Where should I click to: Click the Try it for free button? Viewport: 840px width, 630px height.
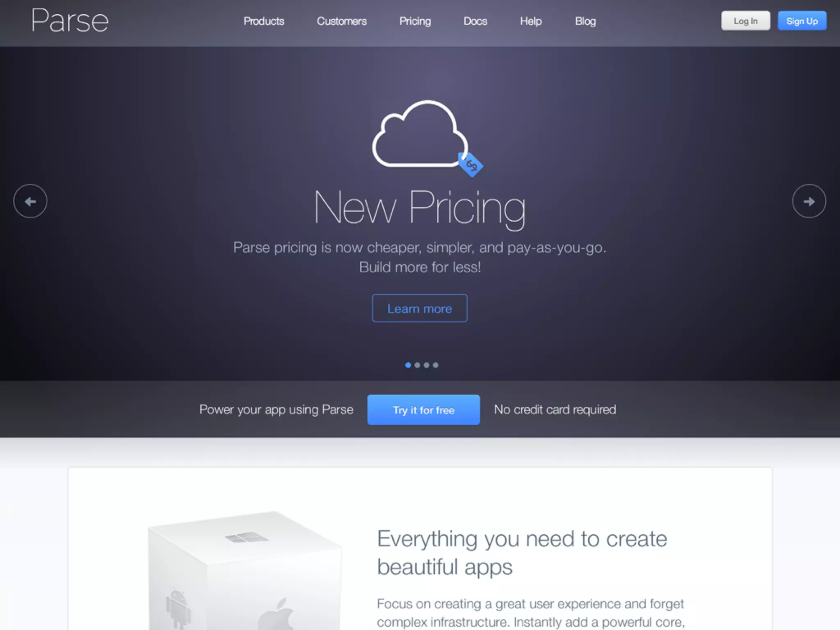(x=423, y=410)
